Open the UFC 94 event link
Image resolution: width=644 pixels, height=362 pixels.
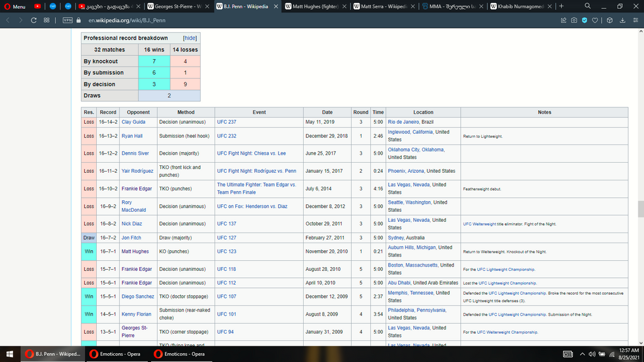pyautogui.click(x=226, y=332)
